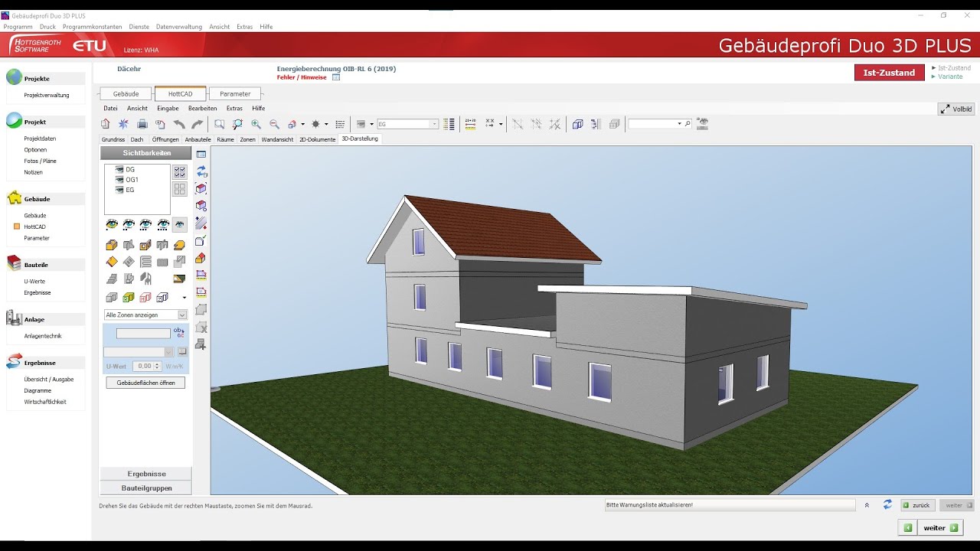980x551 pixels.
Task: Click the undo arrow in the HottCAD toolbar
Action: [x=179, y=124]
